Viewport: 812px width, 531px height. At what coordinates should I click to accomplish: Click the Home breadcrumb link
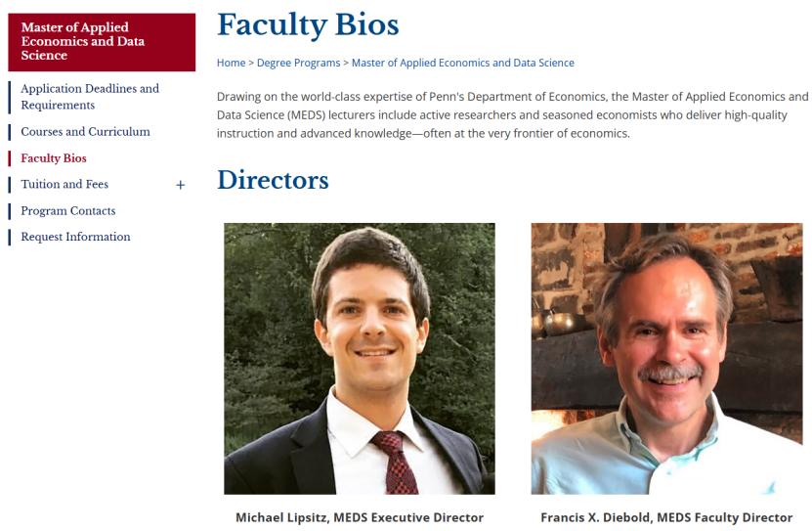pyautogui.click(x=232, y=63)
